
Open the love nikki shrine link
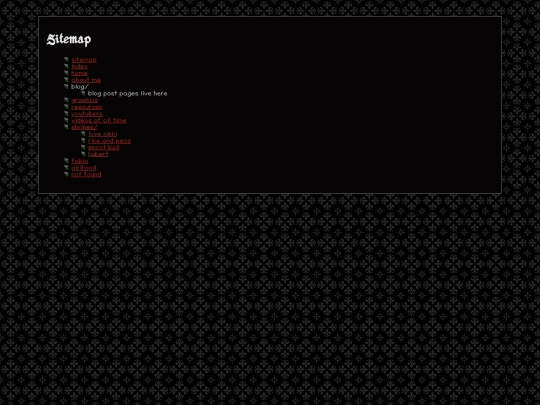coord(102,134)
